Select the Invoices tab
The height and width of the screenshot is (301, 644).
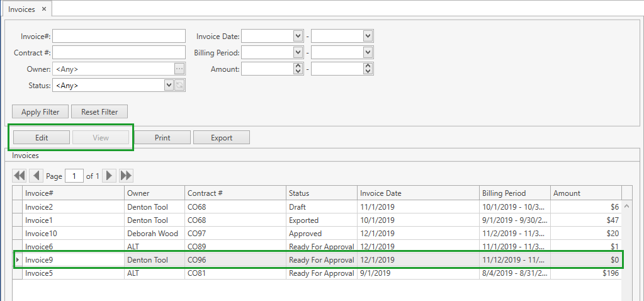click(22, 9)
